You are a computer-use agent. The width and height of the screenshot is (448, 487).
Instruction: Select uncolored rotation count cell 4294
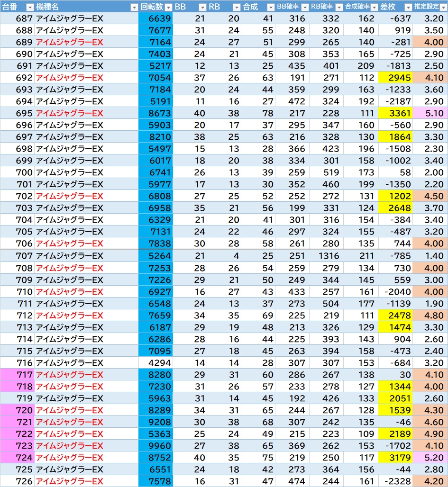[155, 363]
